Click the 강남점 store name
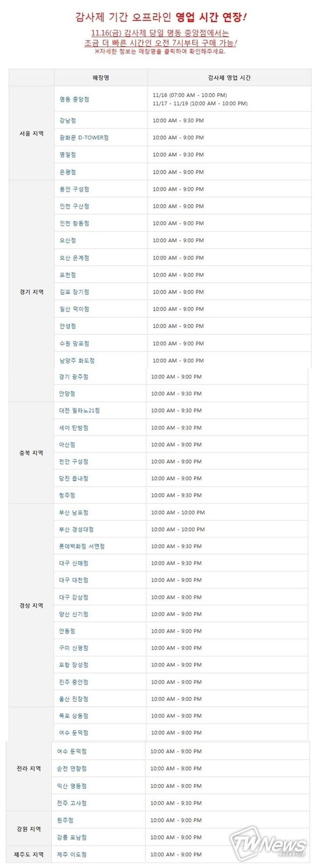Image resolution: width=317 pixels, height=868 pixels. click(x=68, y=120)
